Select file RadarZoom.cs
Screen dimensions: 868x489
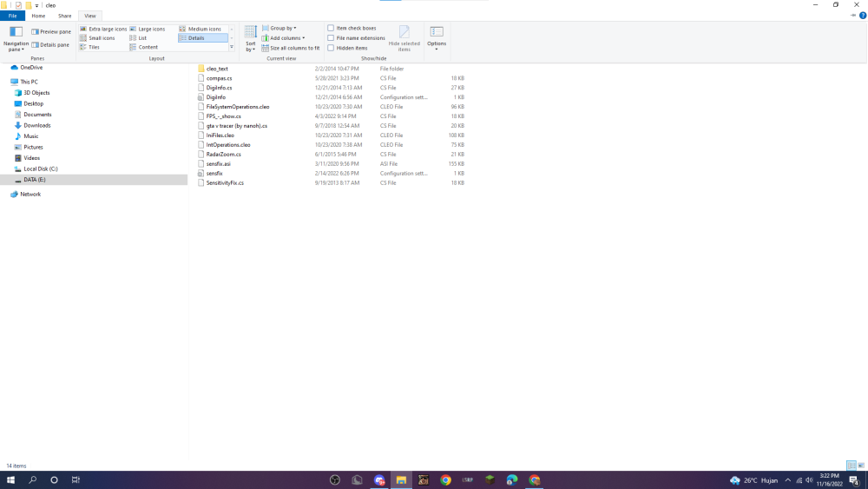tap(224, 155)
